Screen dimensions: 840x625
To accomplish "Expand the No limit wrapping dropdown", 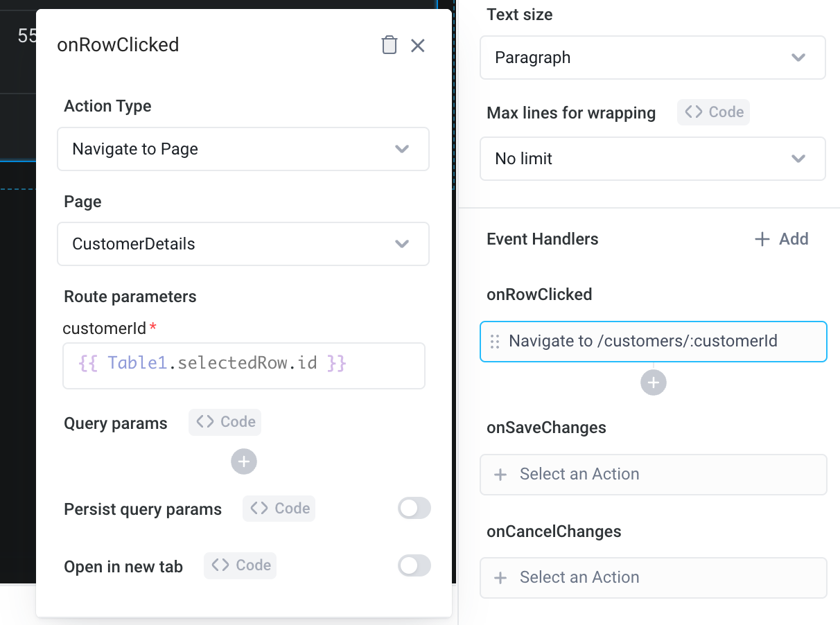I will (x=652, y=159).
